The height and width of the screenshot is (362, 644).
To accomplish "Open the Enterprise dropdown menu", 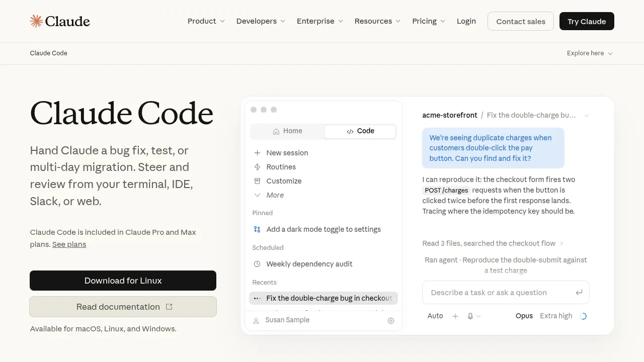I will tap(320, 21).
